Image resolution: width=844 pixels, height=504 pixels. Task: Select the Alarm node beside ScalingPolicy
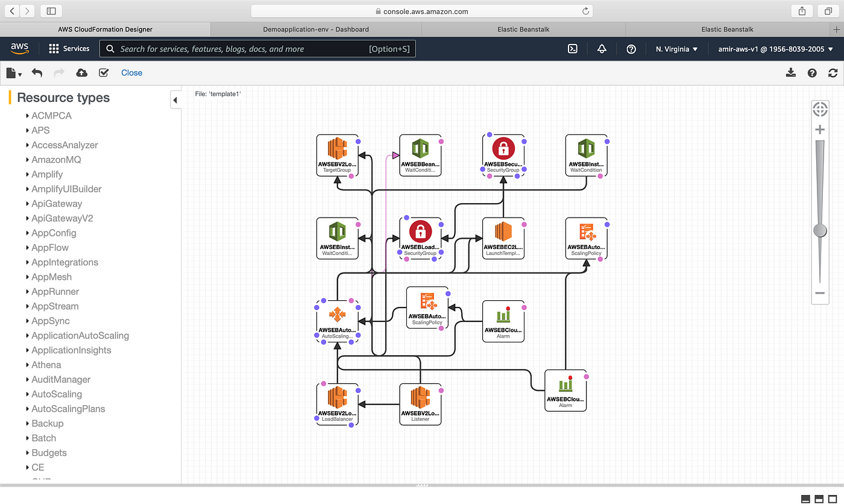tap(503, 321)
